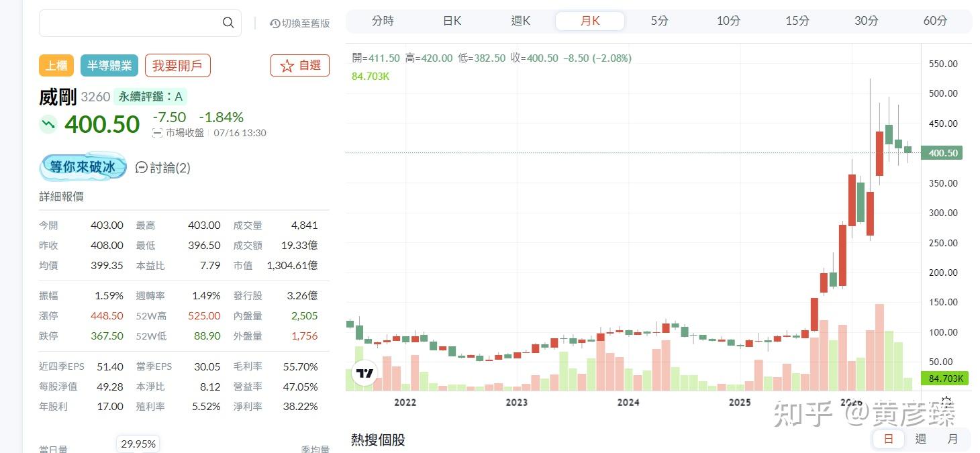Click 本益比 value 7.79
This screenshot has height=453, width=980.
210,265
